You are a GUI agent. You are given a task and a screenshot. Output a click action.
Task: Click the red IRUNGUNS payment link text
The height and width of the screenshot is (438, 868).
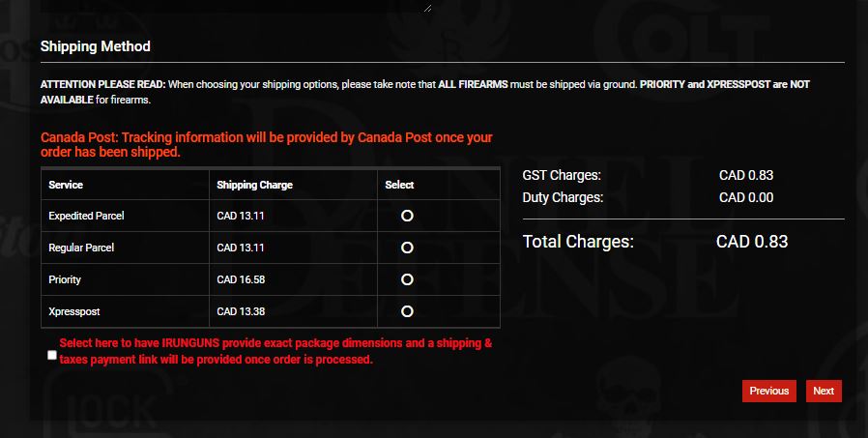[x=275, y=351]
